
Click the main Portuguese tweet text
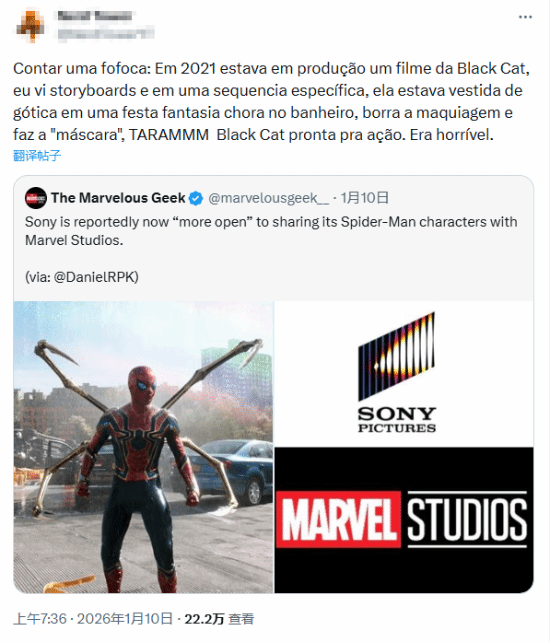(x=272, y=102)
